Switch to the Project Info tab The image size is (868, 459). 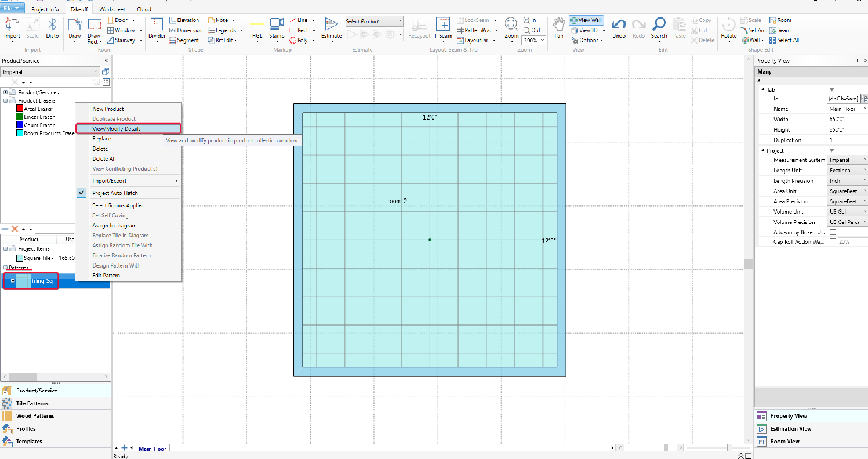point(46,9)
